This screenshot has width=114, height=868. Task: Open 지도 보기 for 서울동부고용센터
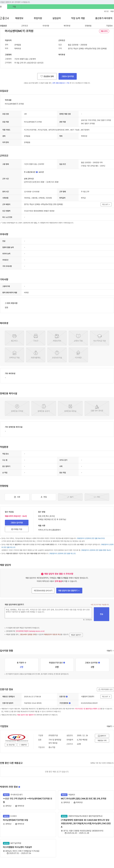[106, 696]
